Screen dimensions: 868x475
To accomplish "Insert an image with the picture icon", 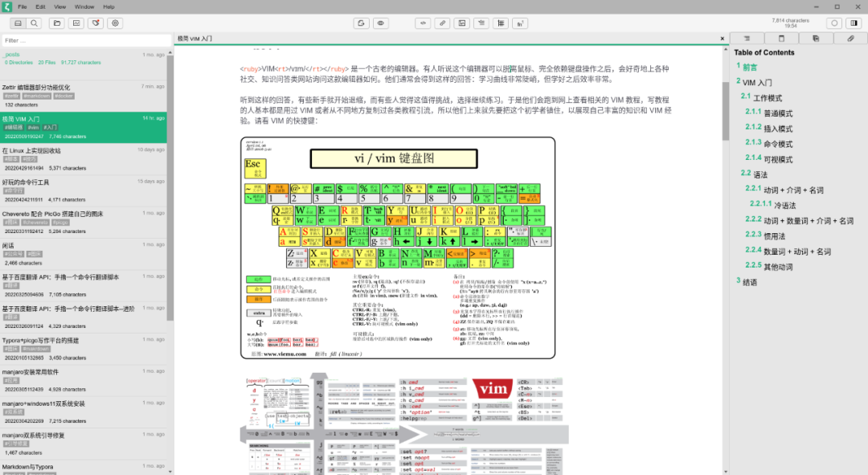I will coord(461,23).
